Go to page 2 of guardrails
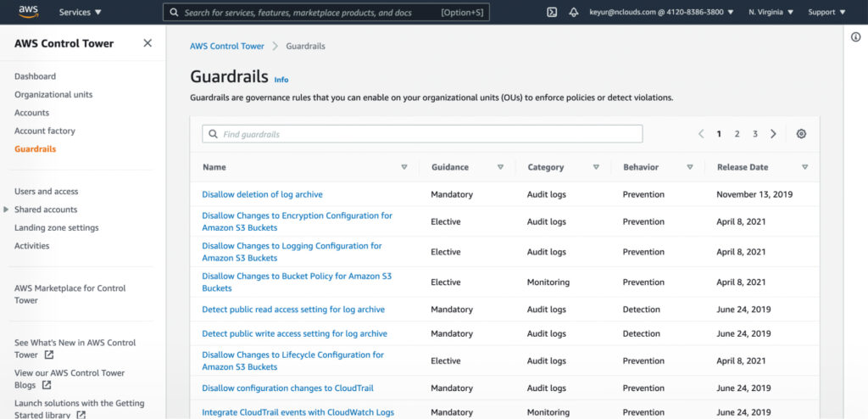 (x=737, y=133)
